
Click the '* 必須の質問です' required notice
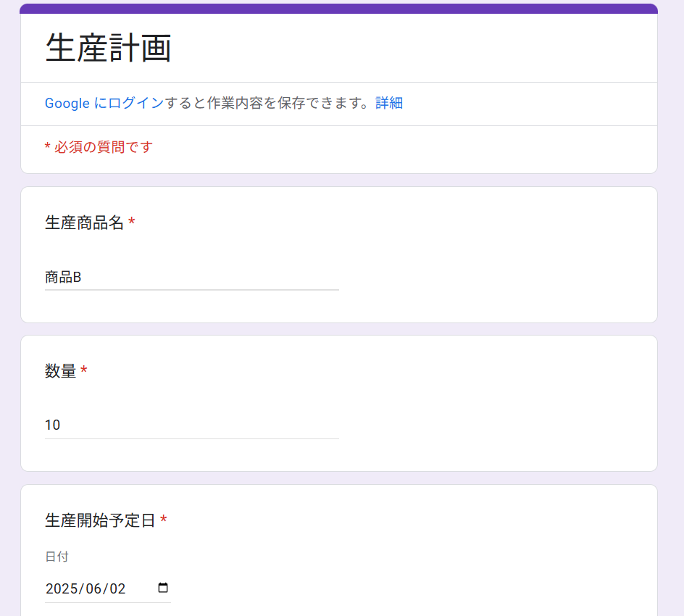click(x=99, y=147)
